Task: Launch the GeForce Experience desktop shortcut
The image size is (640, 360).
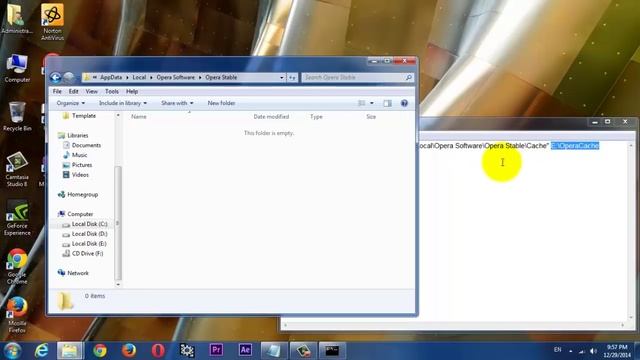Action: (x=17, y=218)
